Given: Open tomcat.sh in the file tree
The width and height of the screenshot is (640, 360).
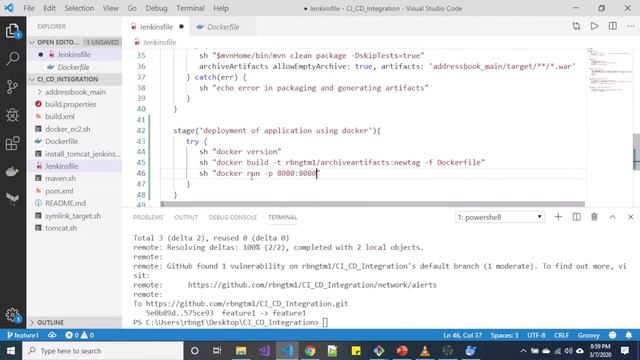Looking at the screenshot, I should click(x=61, y=228).
